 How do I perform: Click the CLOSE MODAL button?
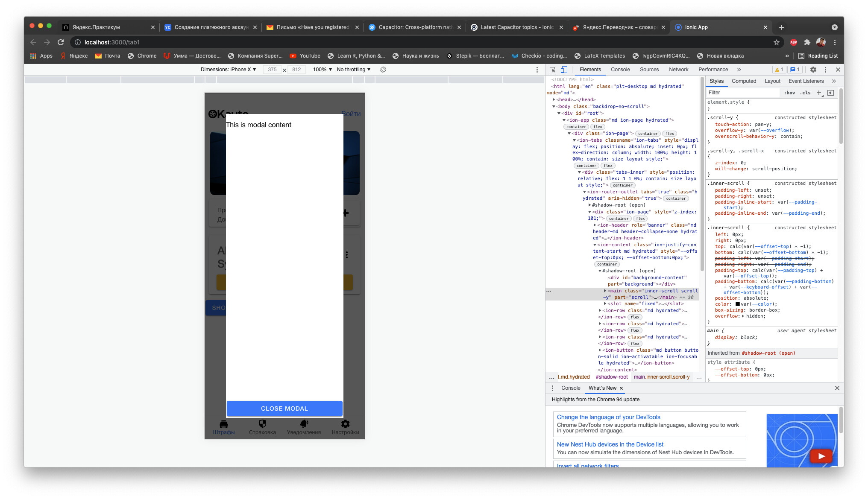coord(284,409)
